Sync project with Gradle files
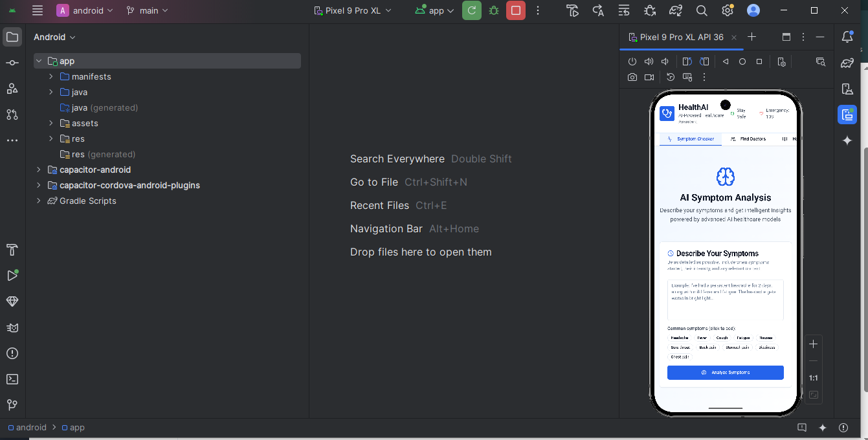The image size is (868, 440). click(676, 10)
